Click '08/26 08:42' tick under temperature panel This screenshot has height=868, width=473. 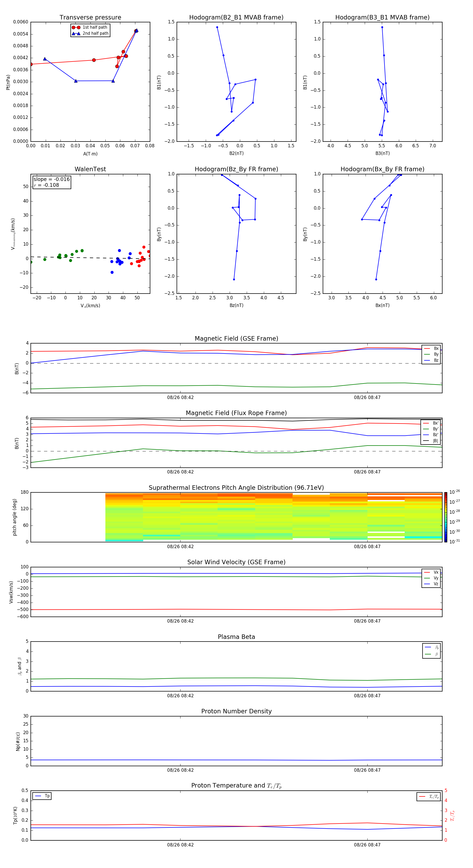[x=181, y=845]
